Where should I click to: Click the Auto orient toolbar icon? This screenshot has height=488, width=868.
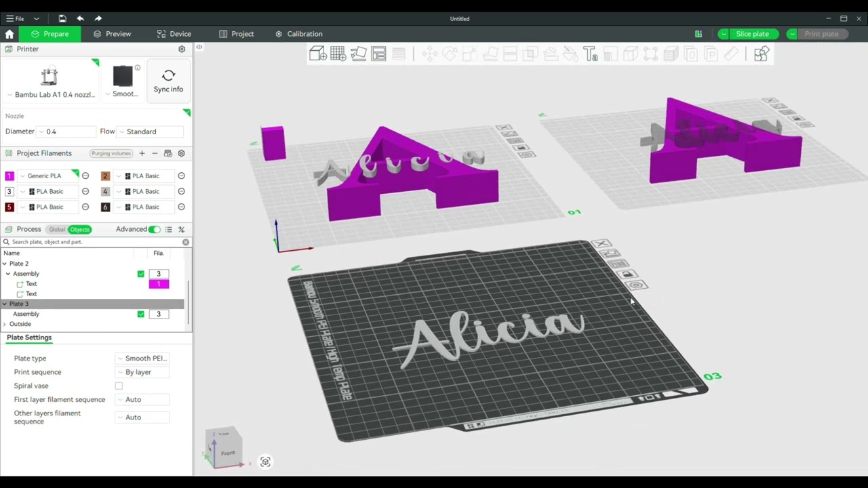coord(358,54)
